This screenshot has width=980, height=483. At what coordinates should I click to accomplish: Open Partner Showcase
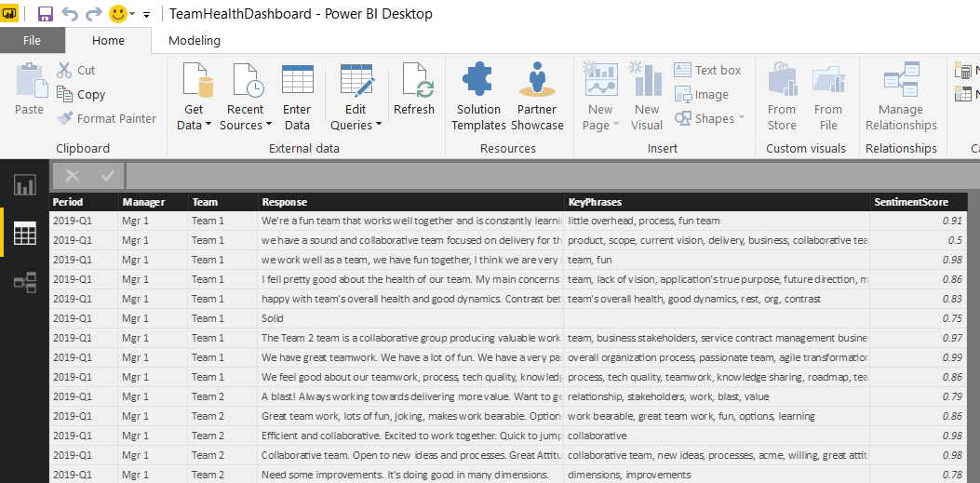537,96
